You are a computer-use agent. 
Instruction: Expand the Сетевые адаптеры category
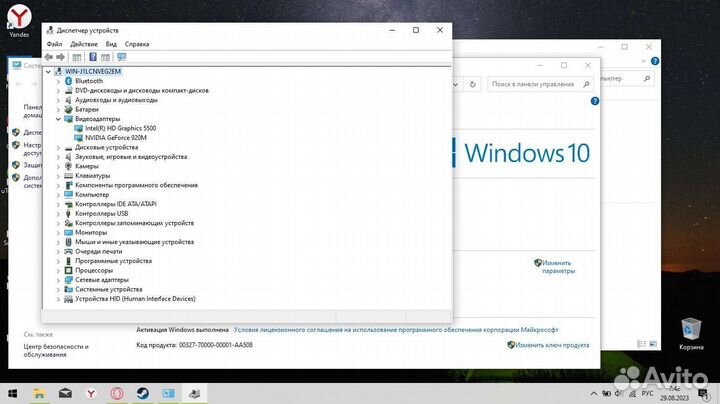[x=57, y=280]
